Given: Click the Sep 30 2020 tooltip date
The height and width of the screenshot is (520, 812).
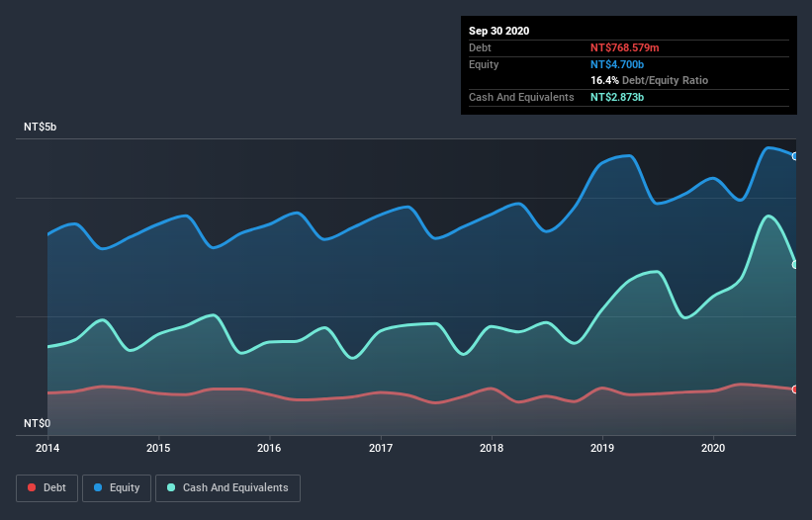Looking at the screenshot, I should [499, 31].
